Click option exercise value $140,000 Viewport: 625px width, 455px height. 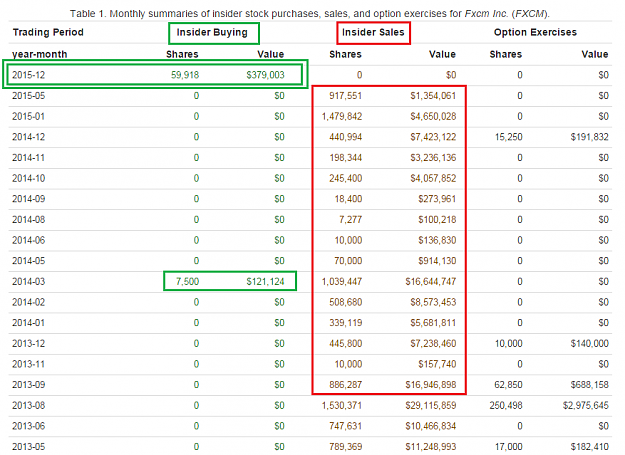[590, 343]
